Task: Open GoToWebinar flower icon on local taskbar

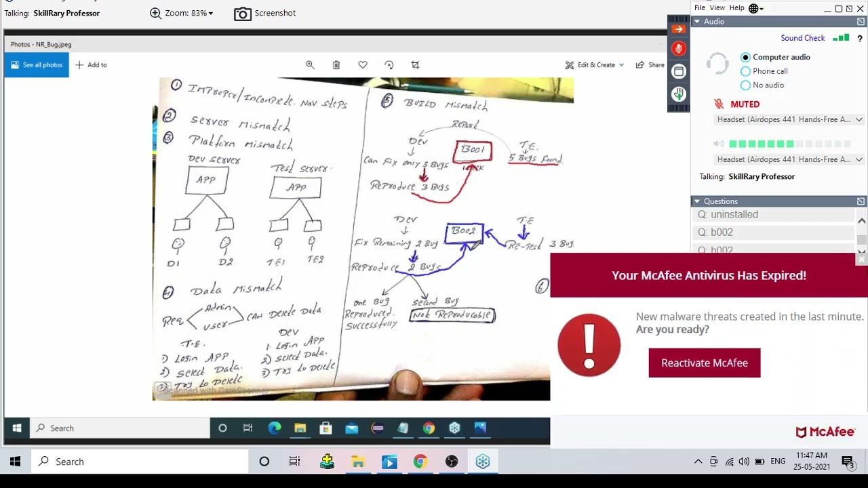Action: 483,462
